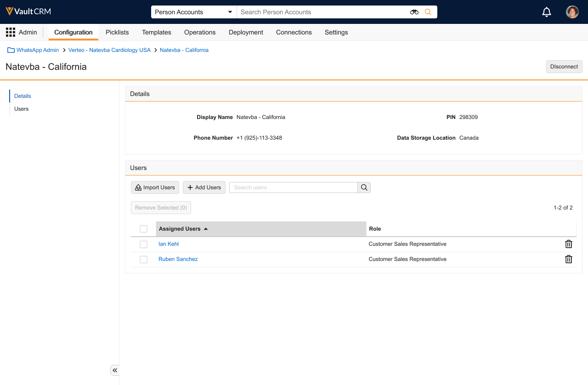Open the Deployment tab
This screenshot has width=588, height=385.
(246, 32)
